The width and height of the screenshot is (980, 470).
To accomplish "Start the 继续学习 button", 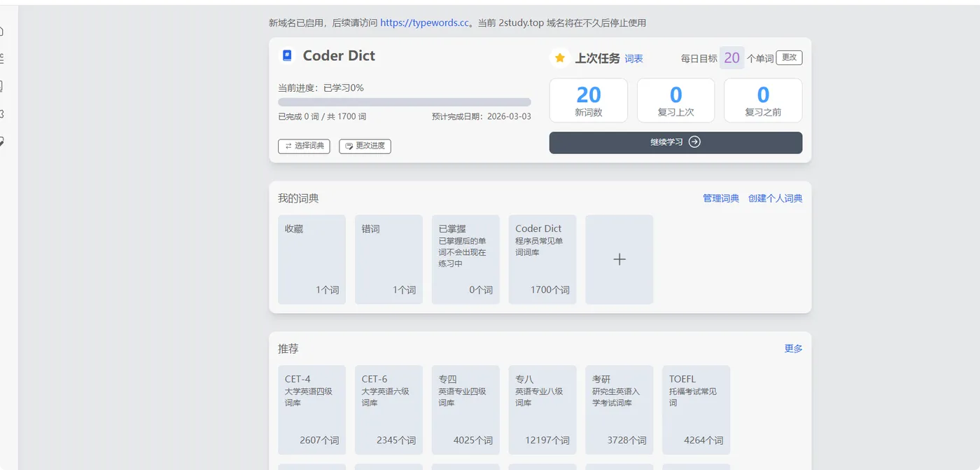I will (x=675, y=142).
